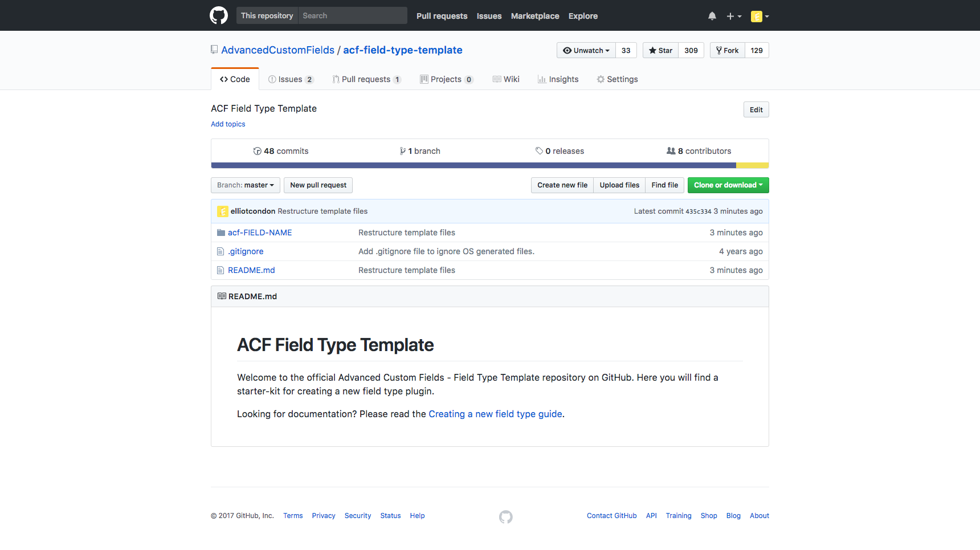This screenshot has height=550, width=980.
Task: Open Contact GitHub footer link
Action: (x=612, y=516)
